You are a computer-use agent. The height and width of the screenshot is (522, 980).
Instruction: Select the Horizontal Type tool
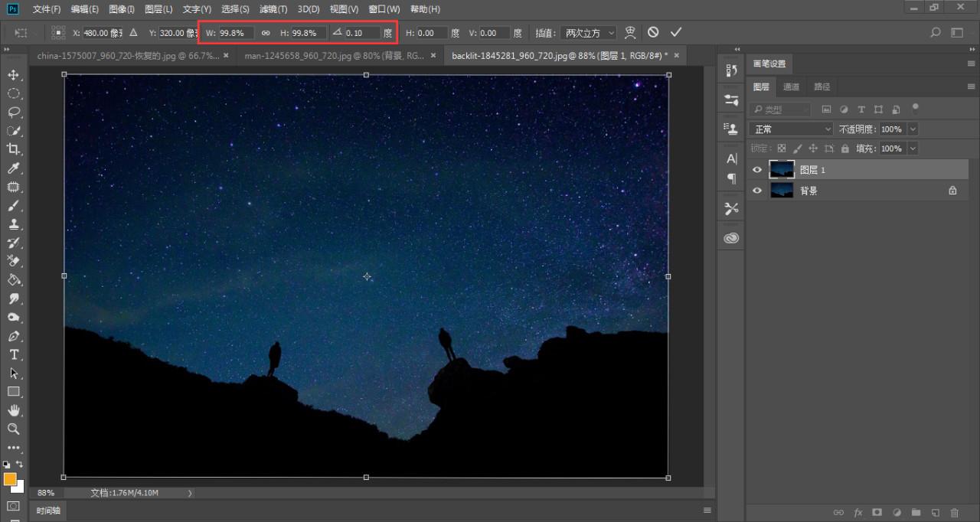click(x=13, y=354)
